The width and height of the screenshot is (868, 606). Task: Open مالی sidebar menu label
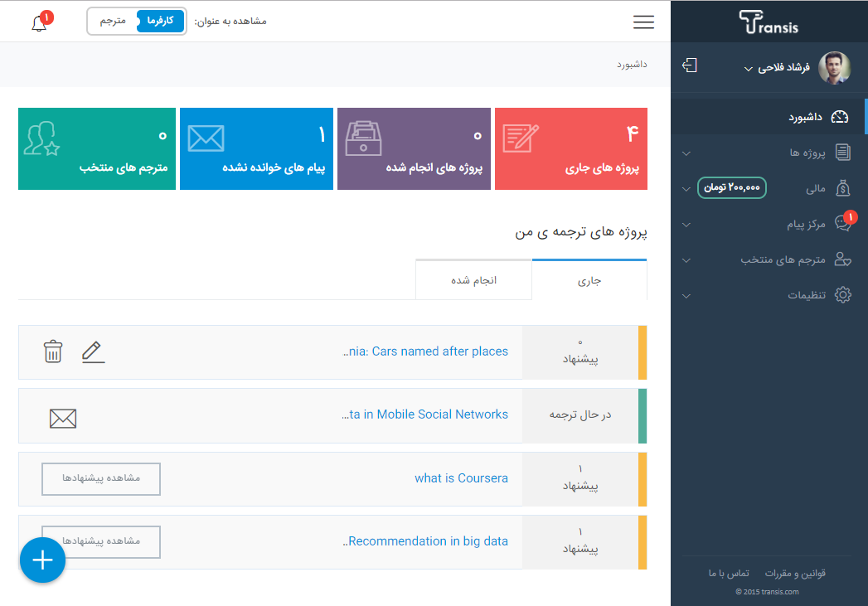816,189
